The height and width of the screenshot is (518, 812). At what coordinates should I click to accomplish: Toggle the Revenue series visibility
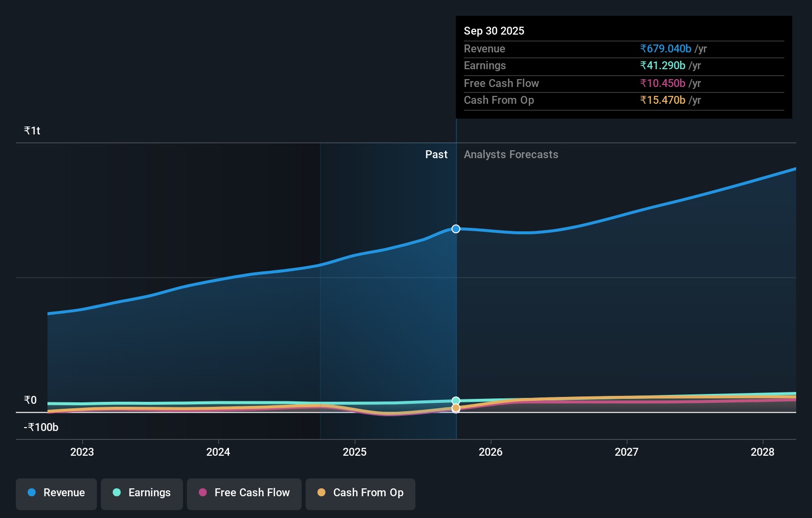click(x=56, y=493)
